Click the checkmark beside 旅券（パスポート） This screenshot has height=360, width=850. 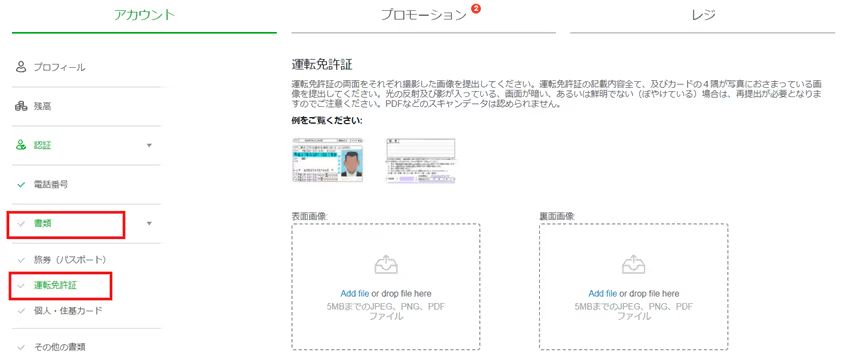click(x=21, y=260)
